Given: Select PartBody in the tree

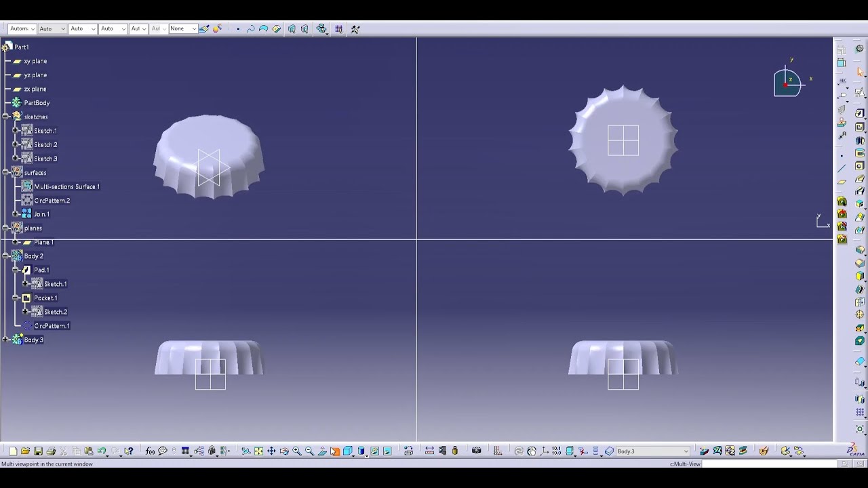Looking at the screenshot, I should click(37, 103).
